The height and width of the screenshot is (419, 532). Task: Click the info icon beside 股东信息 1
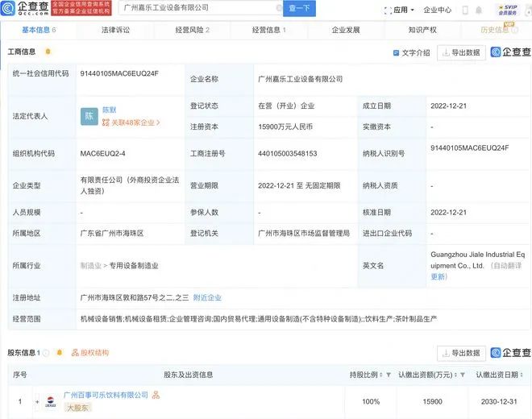point(46,353)
